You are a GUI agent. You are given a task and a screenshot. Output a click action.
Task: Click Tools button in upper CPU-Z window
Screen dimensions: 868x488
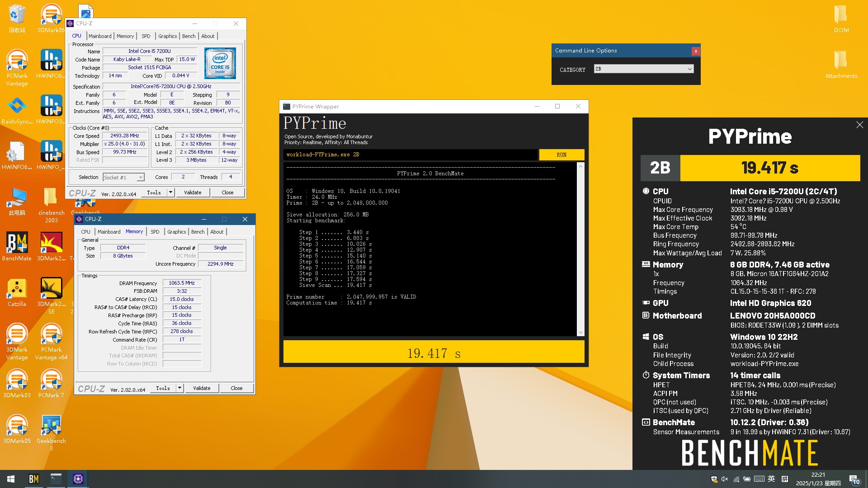[154, 192]
